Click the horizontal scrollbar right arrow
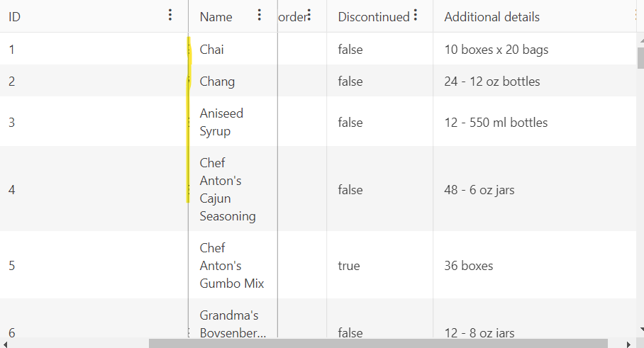 click(628, 344)
